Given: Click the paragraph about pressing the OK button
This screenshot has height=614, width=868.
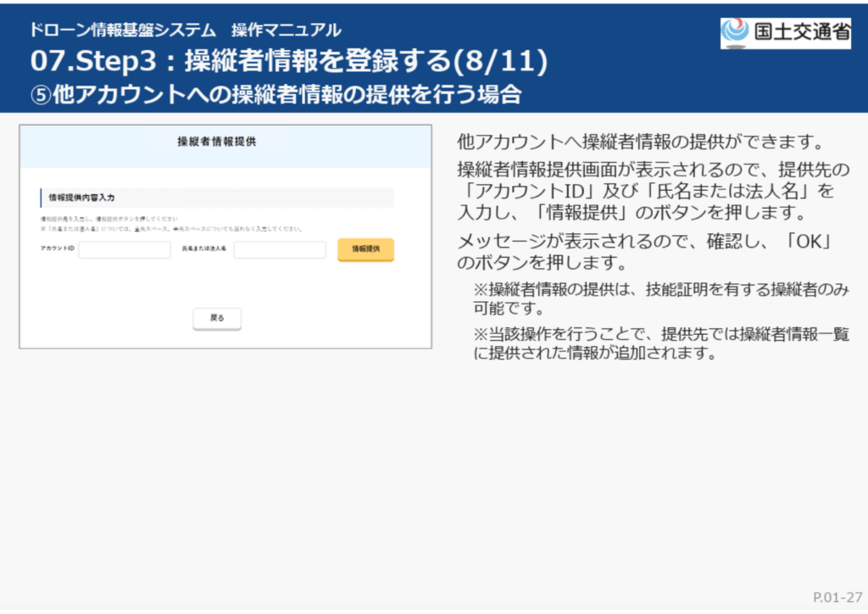Looking at the screenshot, I should point(643,251).
